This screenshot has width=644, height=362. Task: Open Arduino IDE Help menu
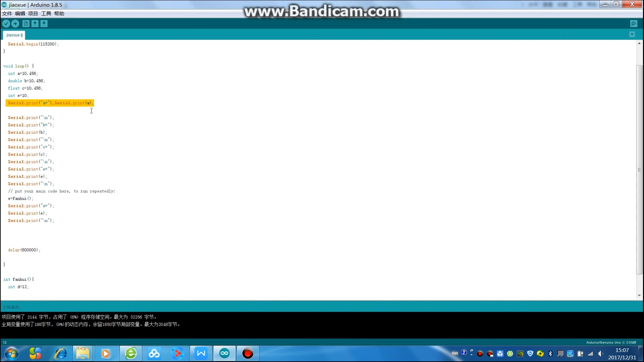click(x=59, y=13)
